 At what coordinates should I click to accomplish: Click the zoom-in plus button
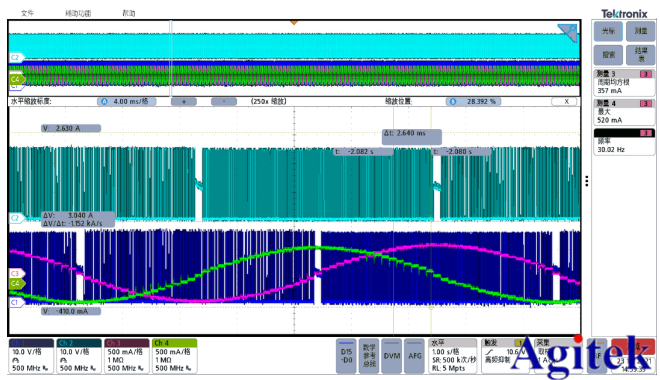click(184, 101)
